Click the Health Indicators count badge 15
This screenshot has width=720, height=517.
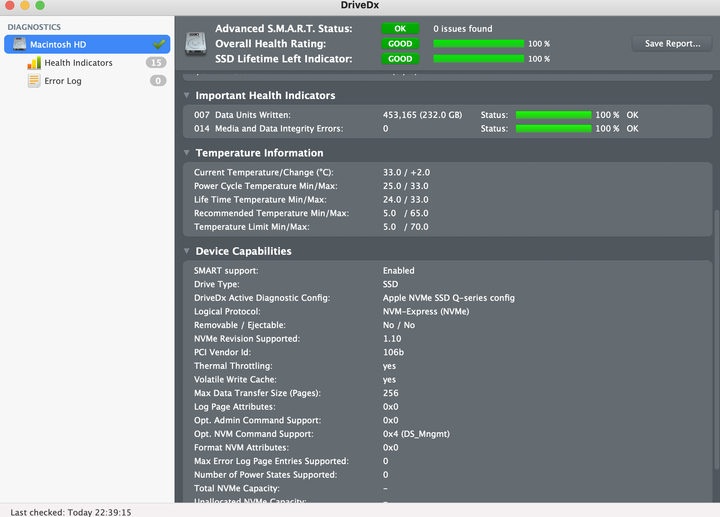tap(156, 62)
